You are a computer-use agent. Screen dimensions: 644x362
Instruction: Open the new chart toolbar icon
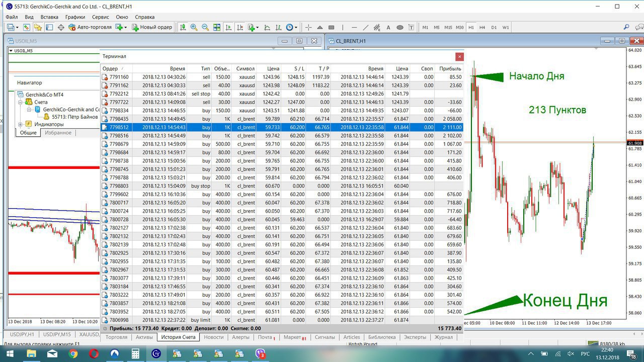[x=10, y=27]
